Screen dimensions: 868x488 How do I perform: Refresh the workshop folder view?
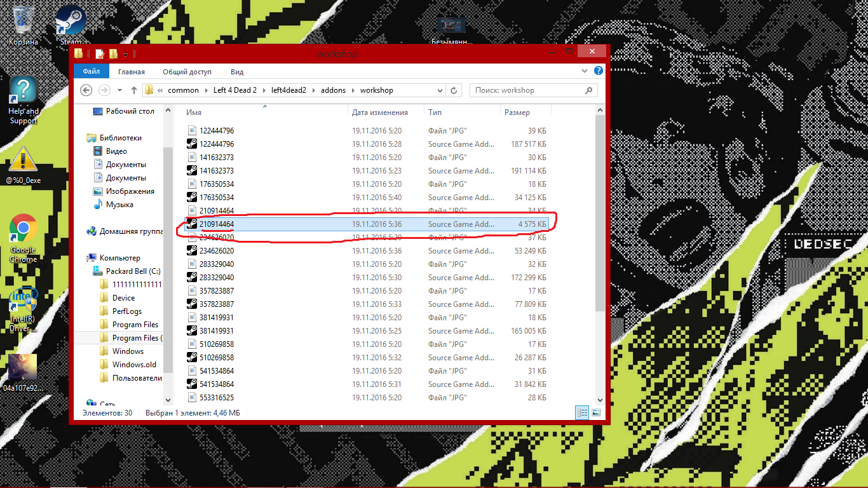(454, 90)
